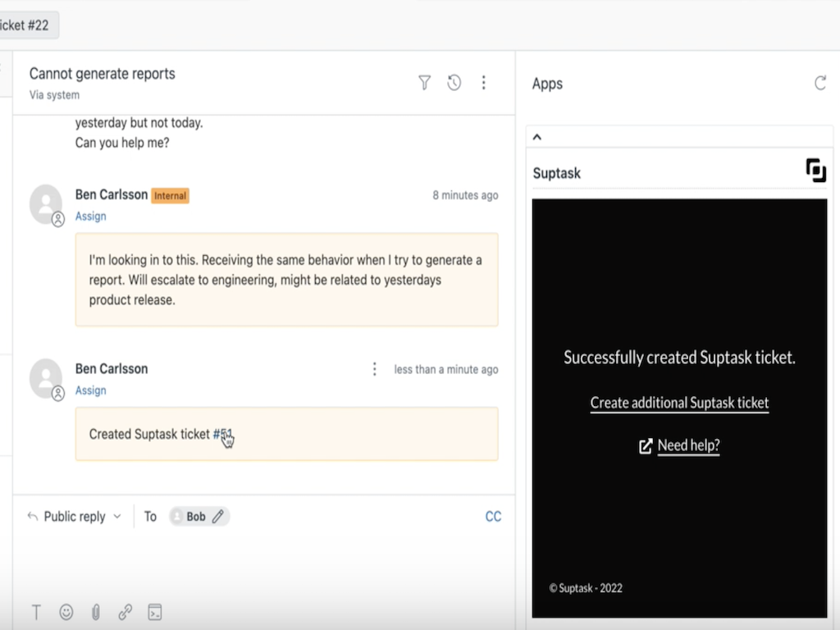Attach a file with paperclip icon
Image resolution: width=840 pixels, height=630 pixels.
tap(95, 612)
